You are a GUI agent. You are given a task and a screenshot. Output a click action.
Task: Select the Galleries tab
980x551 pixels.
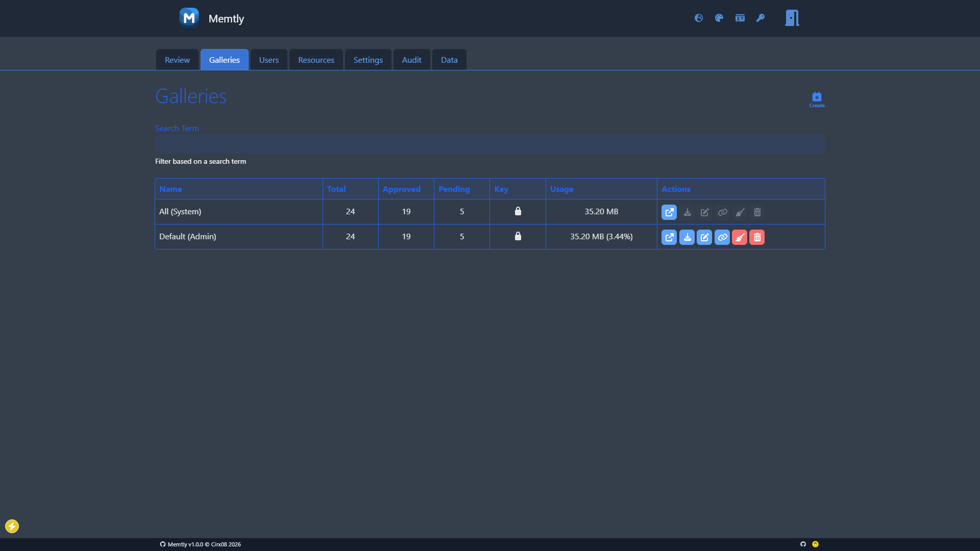(x=224, y=60)
